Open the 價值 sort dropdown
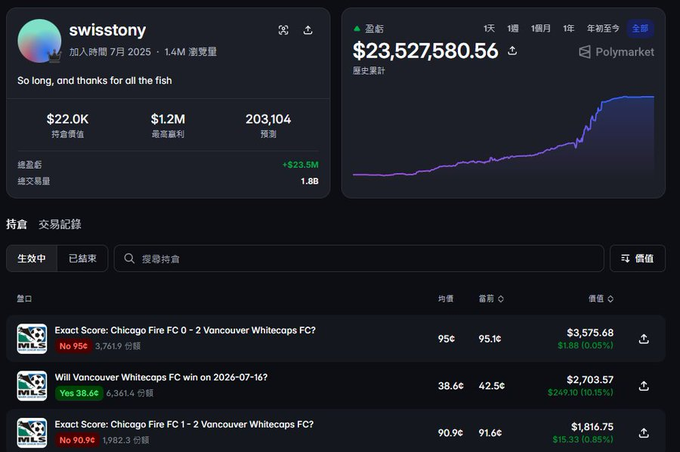Screen dimensions: 680x452 click(x=638, y=259)
